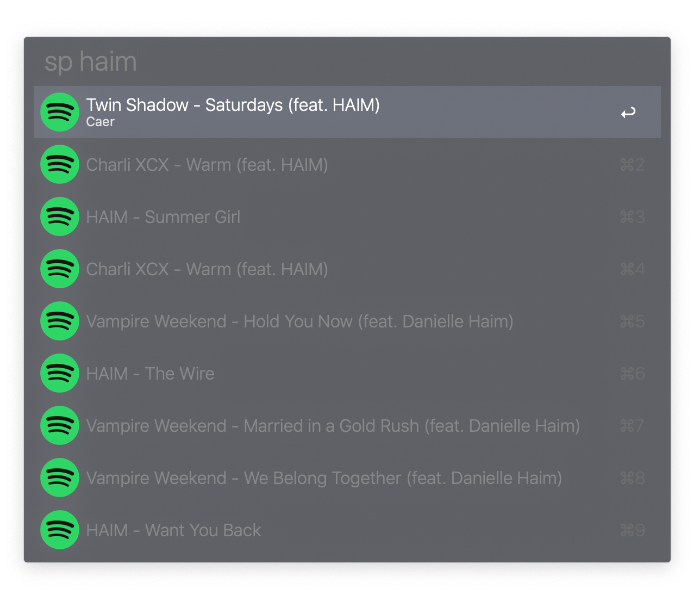700x595 pixels.
Task: Click Spotify icon next to Married in a Gold Rush
Action: point(60,425)
